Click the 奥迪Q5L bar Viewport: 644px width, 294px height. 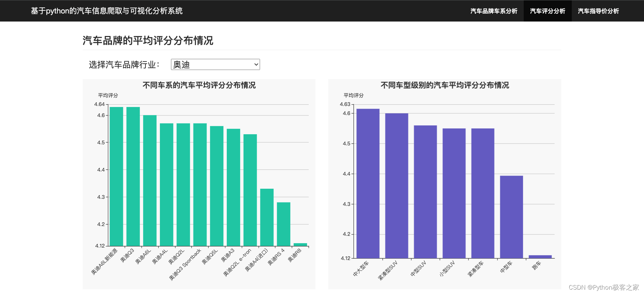[x=217, y=186]
